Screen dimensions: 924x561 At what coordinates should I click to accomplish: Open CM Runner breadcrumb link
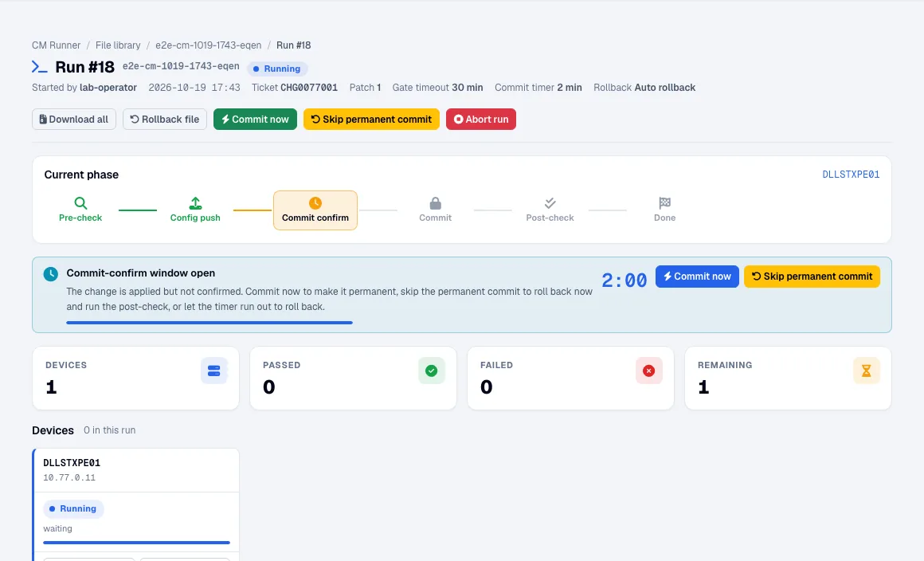click(56, 45)
